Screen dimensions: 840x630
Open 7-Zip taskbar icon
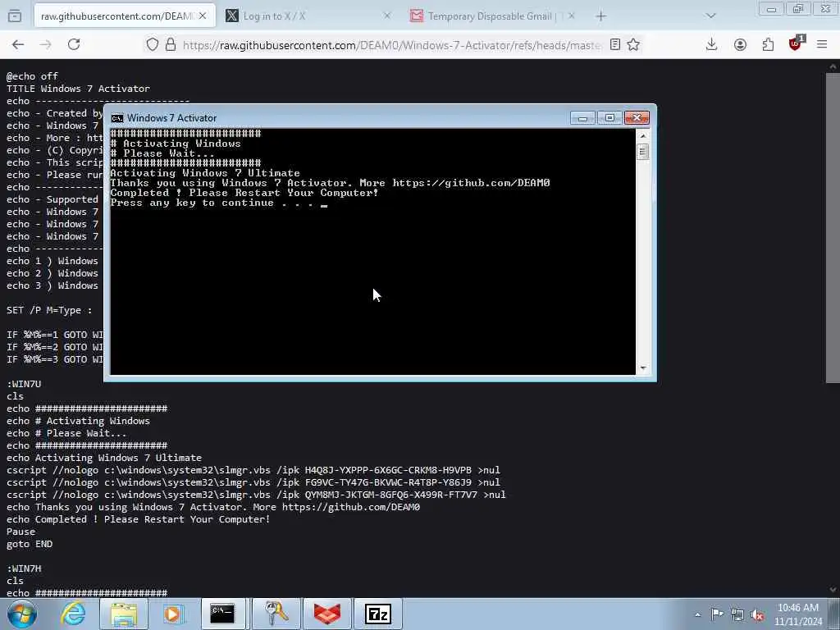[377, 614]
